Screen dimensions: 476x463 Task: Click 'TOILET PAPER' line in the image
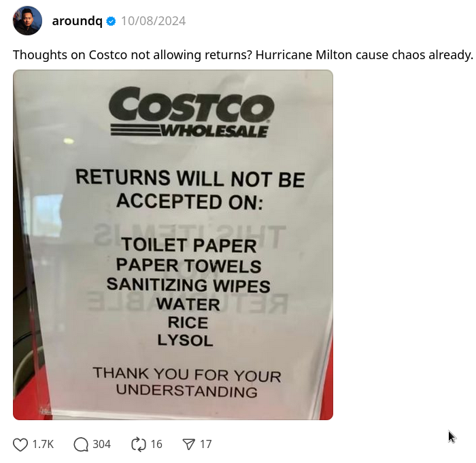click(x=189, y=245)
